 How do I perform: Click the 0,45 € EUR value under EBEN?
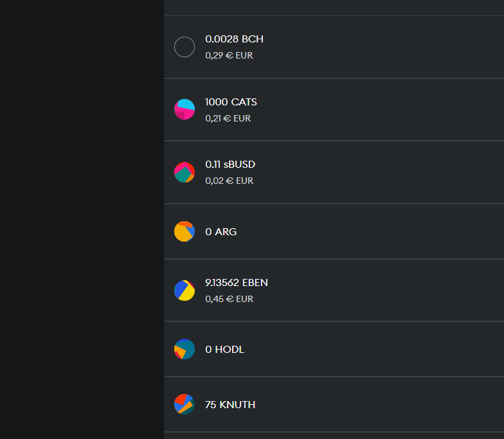pos(229,299)
